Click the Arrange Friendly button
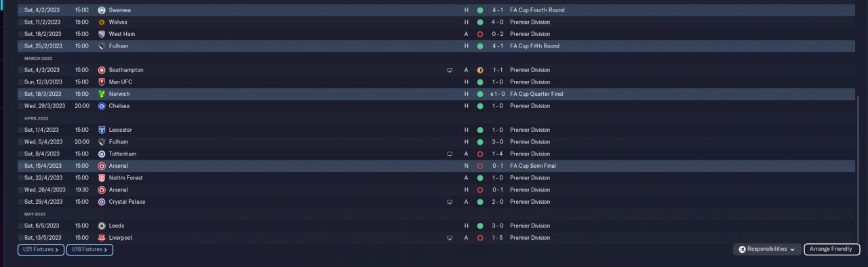This screenshot has width=868, height=267. pyautogui.click(x=832, y=249)
